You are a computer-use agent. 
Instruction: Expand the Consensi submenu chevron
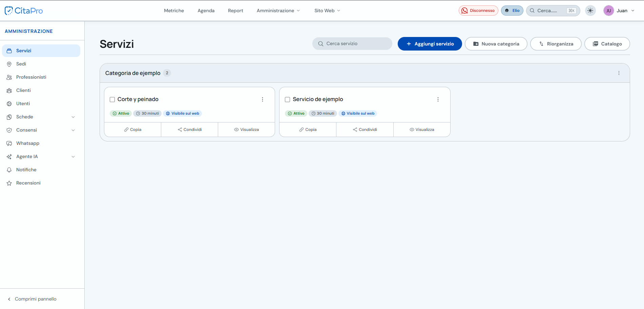pos(73,130)
